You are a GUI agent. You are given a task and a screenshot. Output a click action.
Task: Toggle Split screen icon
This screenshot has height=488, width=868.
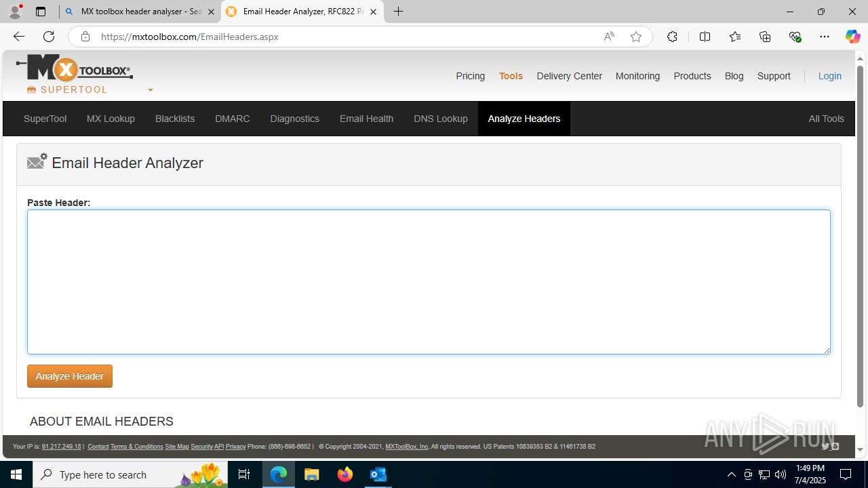705,37
